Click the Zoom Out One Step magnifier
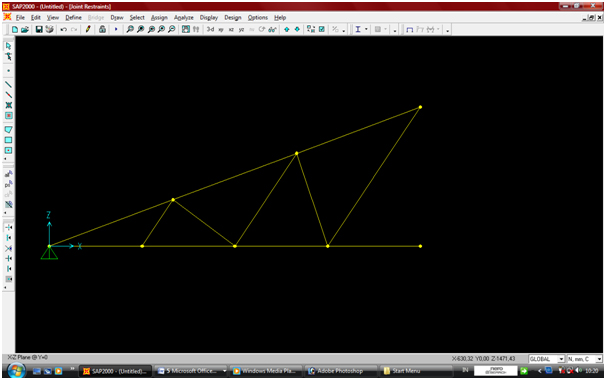This screenshot has width=606, height=380. [x=172, y=29]
